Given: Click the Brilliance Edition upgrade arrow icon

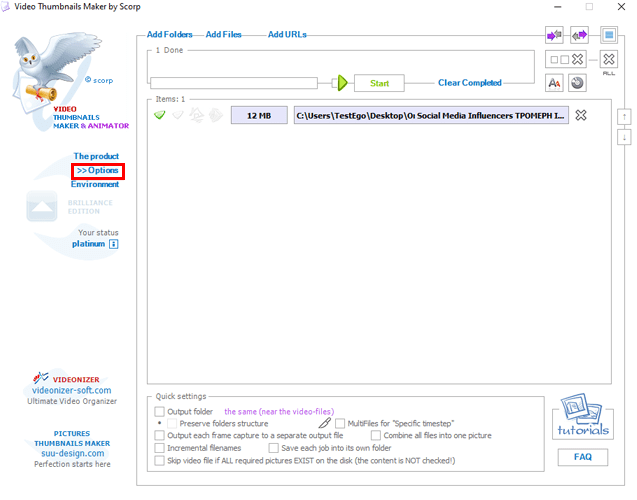Looking at the screenshot, I should coord(42,206).
